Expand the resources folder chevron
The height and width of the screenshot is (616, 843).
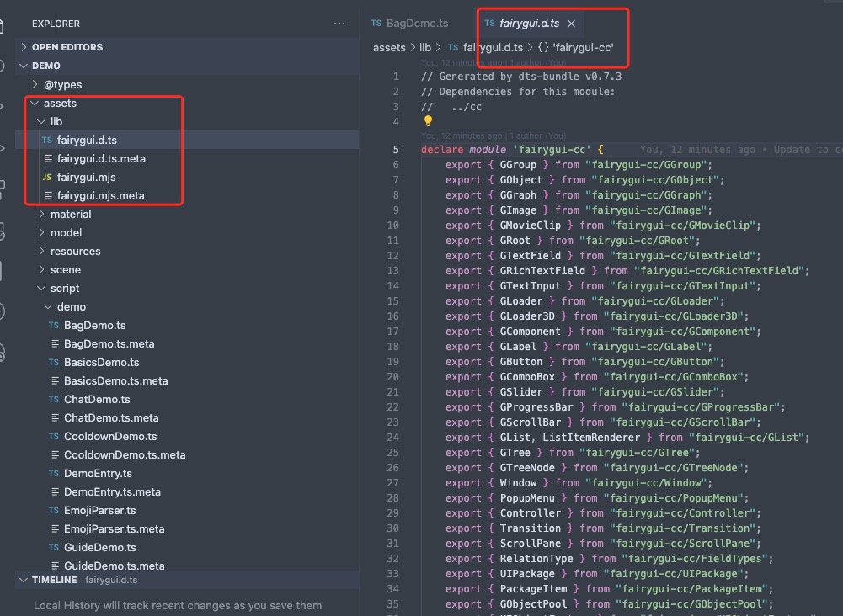coord(41,251)
